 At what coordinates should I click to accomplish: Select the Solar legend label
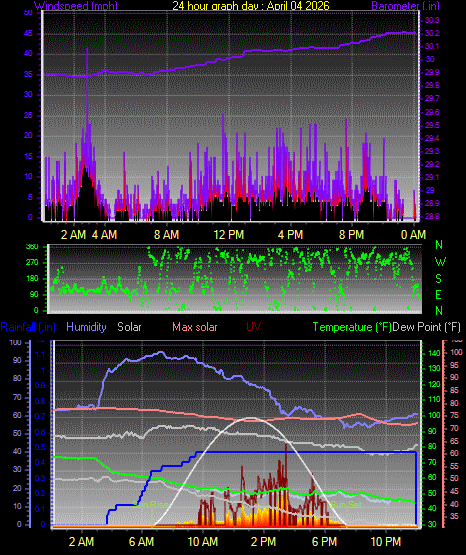tap(129, 327)
